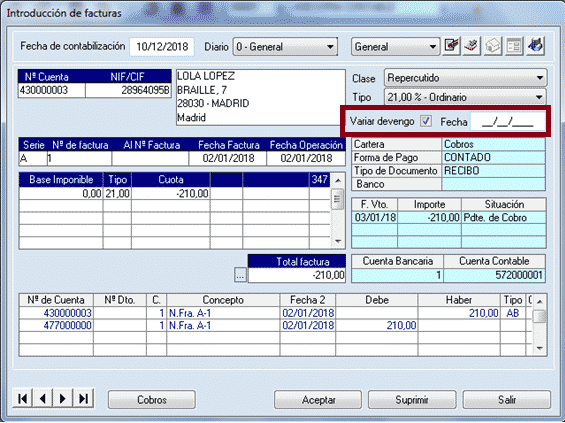Click the greyed-out house toolbar icon
The width and height of the screenshot is (565, 423).
pos(493,46)
